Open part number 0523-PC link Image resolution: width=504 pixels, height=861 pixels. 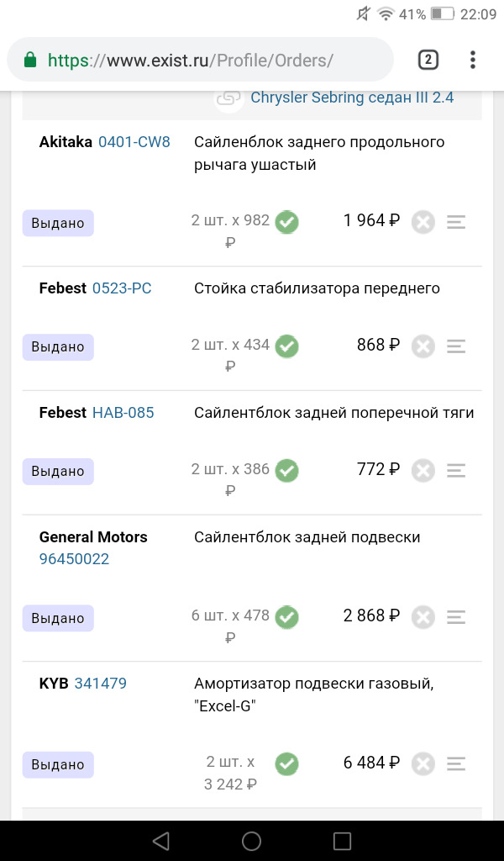tap(122, 288)
